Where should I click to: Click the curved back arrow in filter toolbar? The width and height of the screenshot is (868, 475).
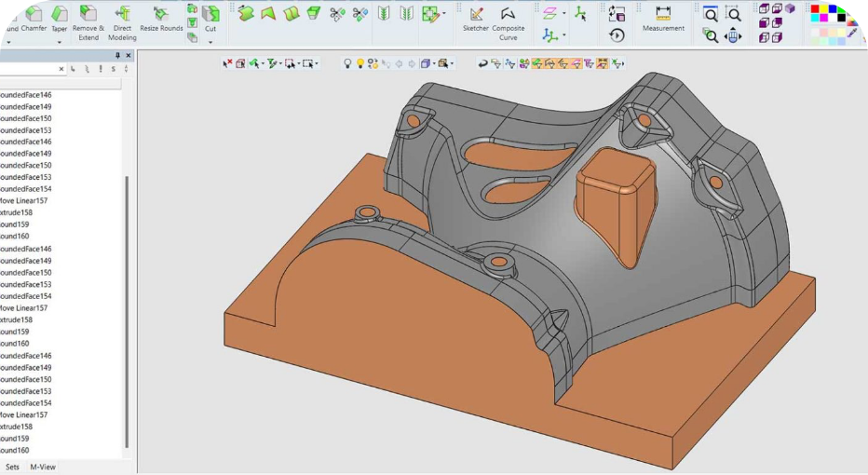click(x=482, y=63)
